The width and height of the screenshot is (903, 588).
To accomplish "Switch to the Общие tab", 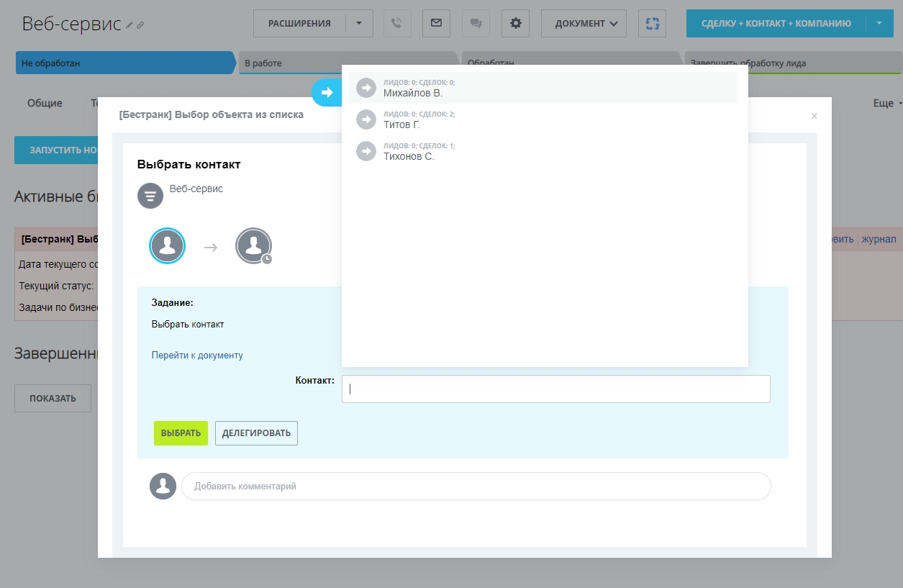I will pyautogui.click(x=45, y=103).
